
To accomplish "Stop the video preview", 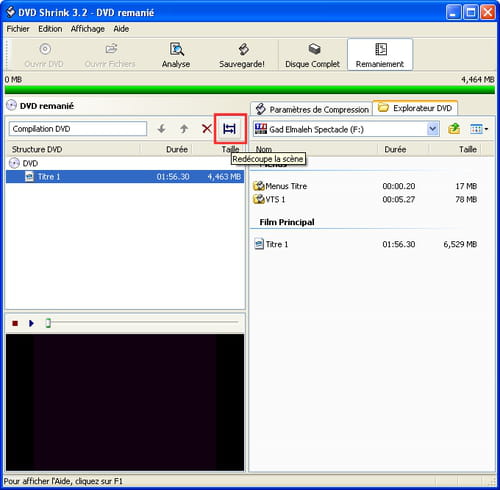I will click(x=15, y=323).
